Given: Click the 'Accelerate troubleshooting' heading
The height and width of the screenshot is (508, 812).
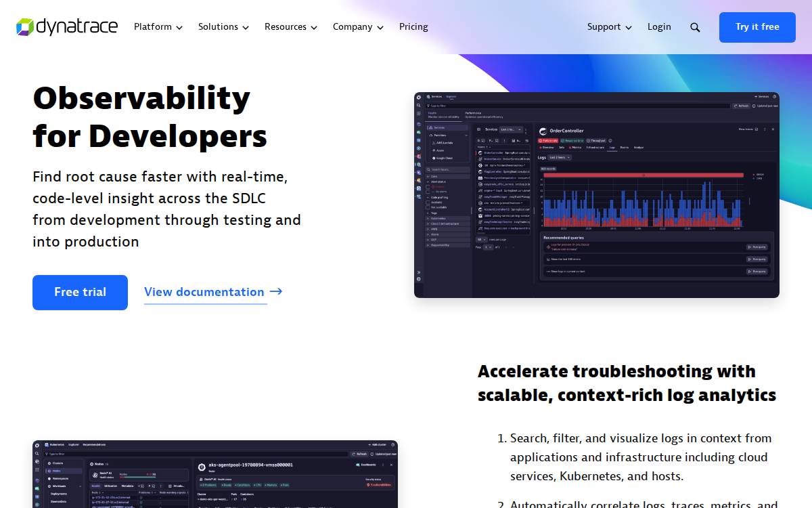Looking at the screenshot, I should 627,383.
